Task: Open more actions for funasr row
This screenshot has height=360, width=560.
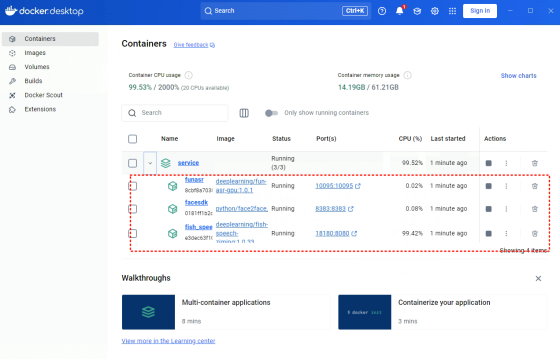Action: pyautogui.click(x=506, y=186)
